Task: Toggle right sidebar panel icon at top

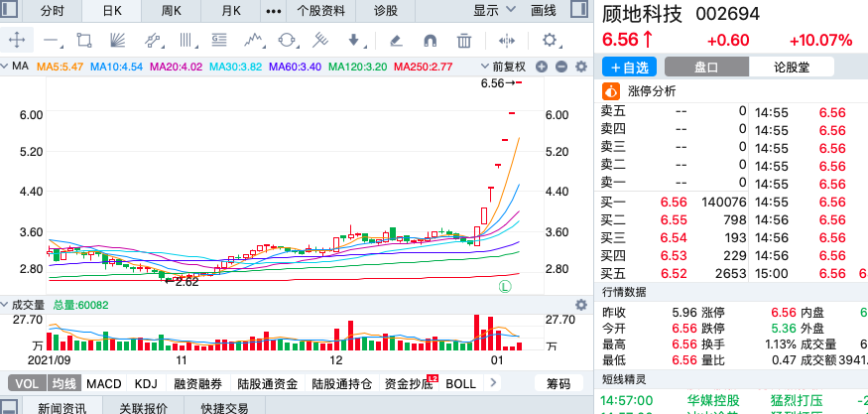Action: point(579,9)
